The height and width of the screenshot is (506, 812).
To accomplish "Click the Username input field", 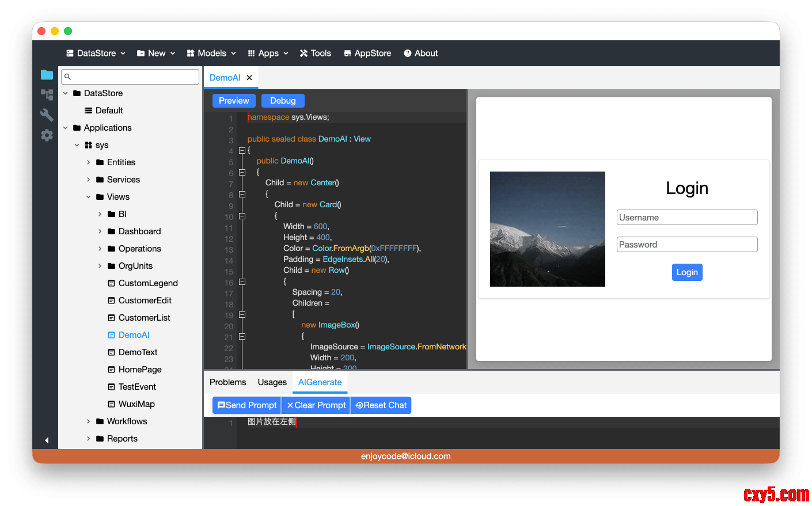I will coord(686,218).
